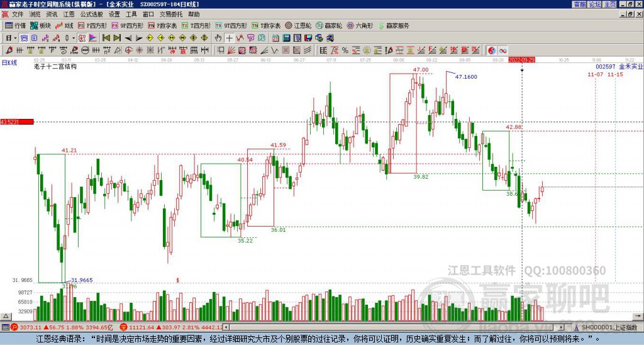Click the 老子十二宫结构 chart title
The height and width of the screenshot is (345, 644).
pyautogui.click(x=55, y=66)
